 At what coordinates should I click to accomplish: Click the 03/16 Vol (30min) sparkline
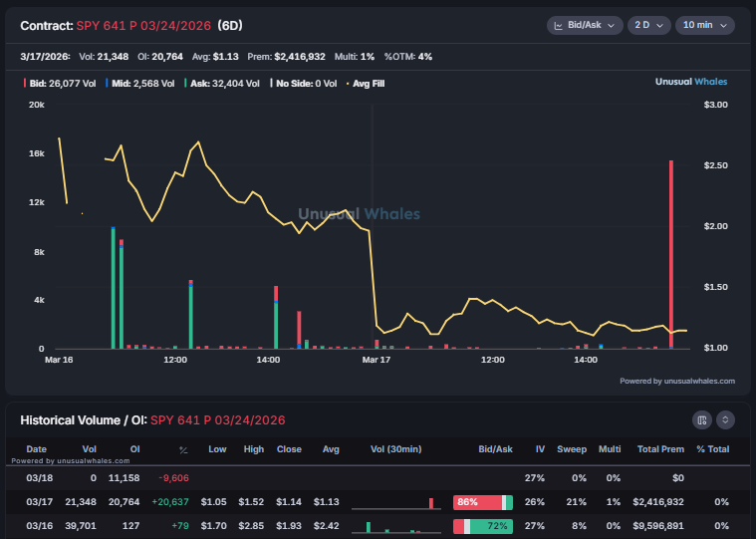(395, 526)
